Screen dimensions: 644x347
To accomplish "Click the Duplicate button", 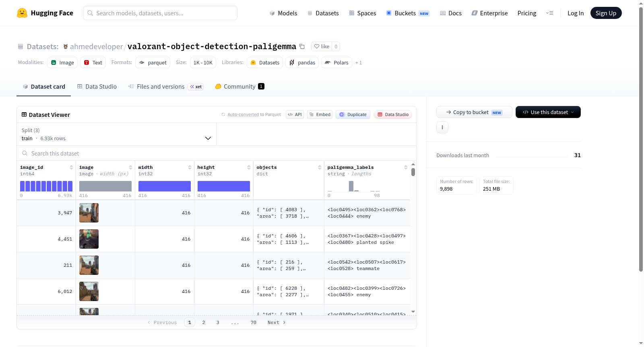I will 353,114.
